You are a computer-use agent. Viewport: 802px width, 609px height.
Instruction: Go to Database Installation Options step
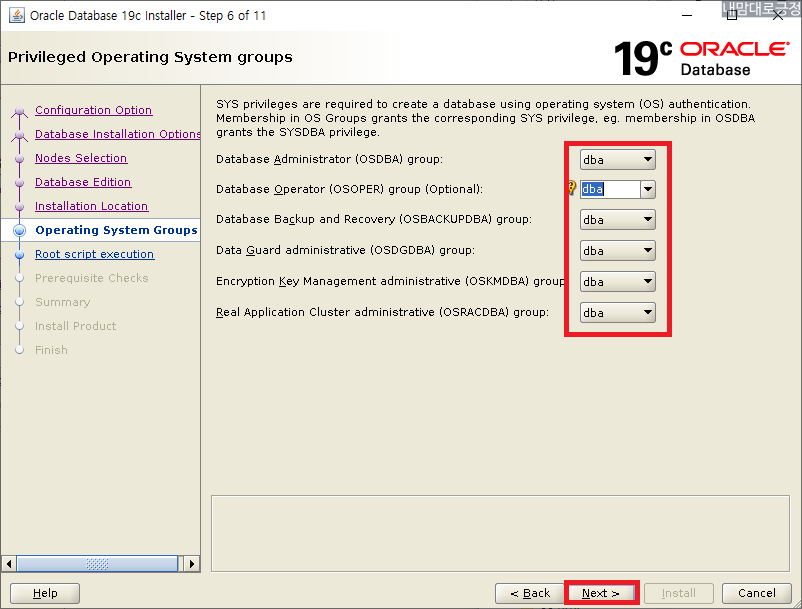pos(118,134)
